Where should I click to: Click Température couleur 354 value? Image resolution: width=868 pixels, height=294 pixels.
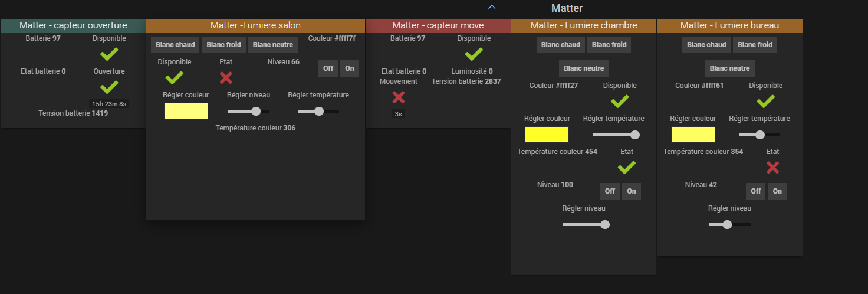tap(703, 152)
